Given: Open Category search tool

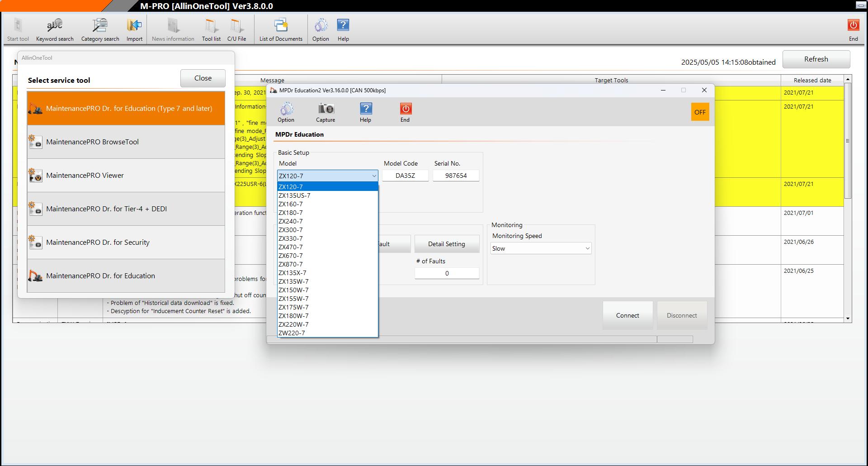Looking at the screenshot, I should [100, 30].
